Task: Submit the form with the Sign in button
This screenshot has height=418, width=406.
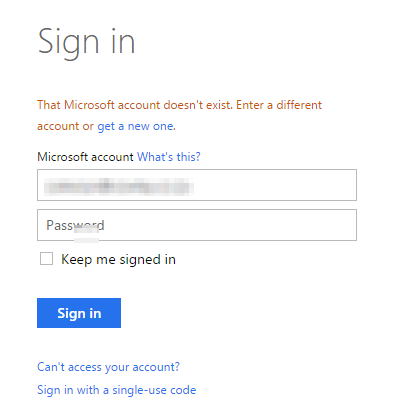Action: click(x=79, y=313)
